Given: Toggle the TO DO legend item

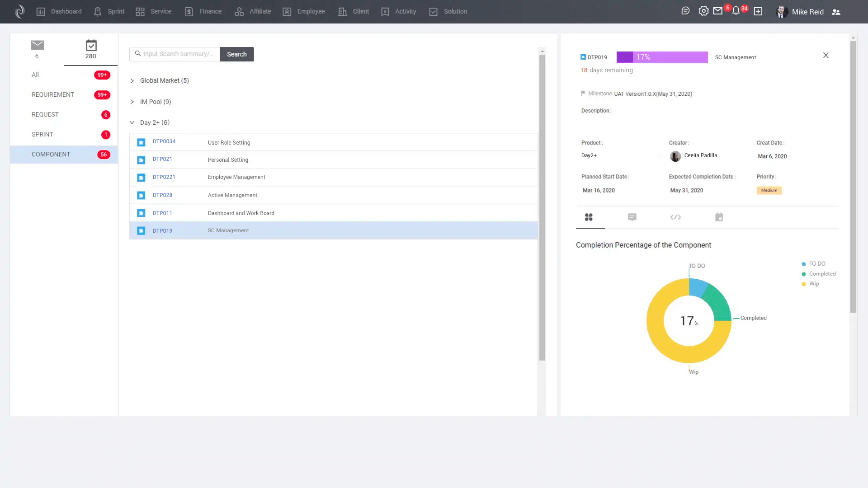Looking at the screenshot, I should [816, 264].
